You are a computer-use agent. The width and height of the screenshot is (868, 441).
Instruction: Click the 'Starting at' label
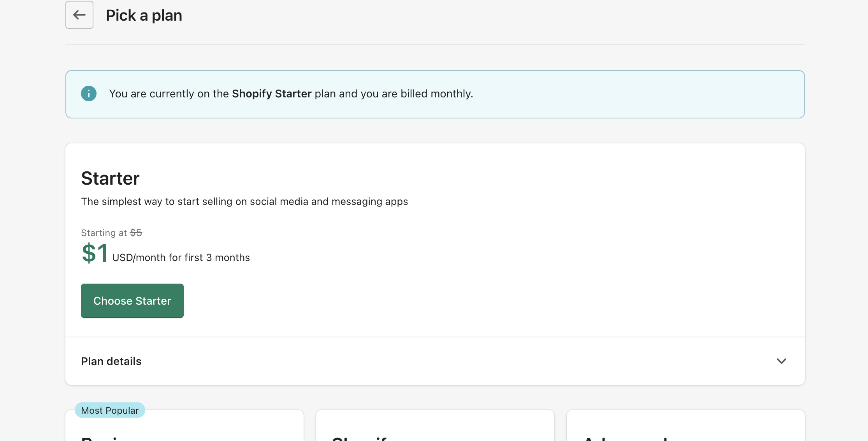coord(104,233)
